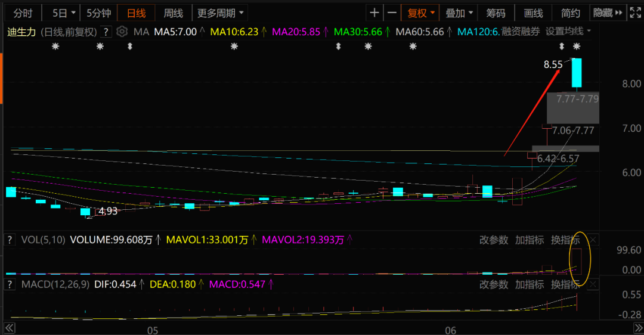The width and height of the screenshot is (644, 335).
Task: Click the MA60:5.66 indicator label
Action: coord(420,32)
